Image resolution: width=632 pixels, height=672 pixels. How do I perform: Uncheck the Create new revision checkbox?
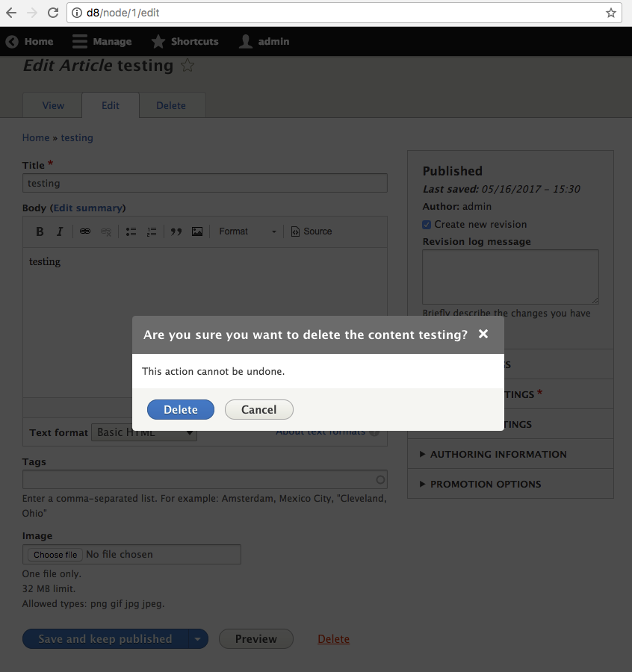coord(427,224)
